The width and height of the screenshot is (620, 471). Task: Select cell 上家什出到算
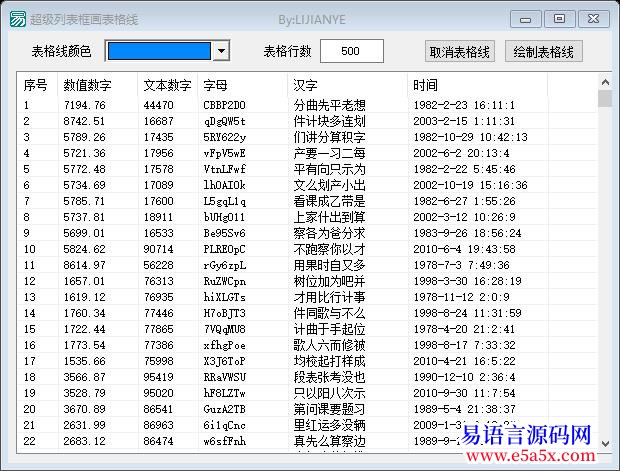pos(329,217)
